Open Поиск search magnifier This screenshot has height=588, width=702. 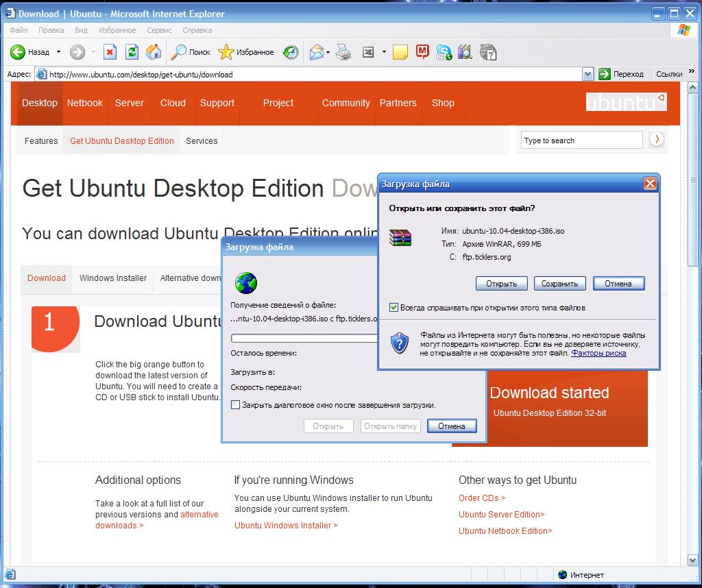tap(191, 52)
